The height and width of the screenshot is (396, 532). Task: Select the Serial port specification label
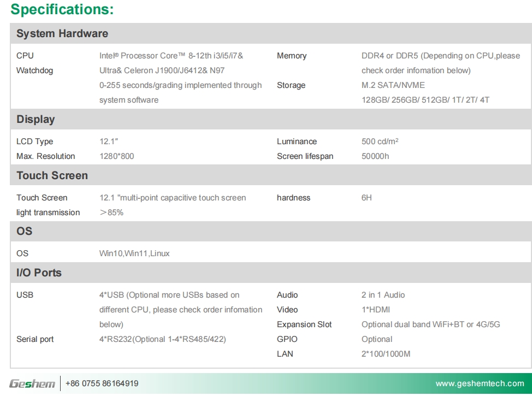[35, 339]
